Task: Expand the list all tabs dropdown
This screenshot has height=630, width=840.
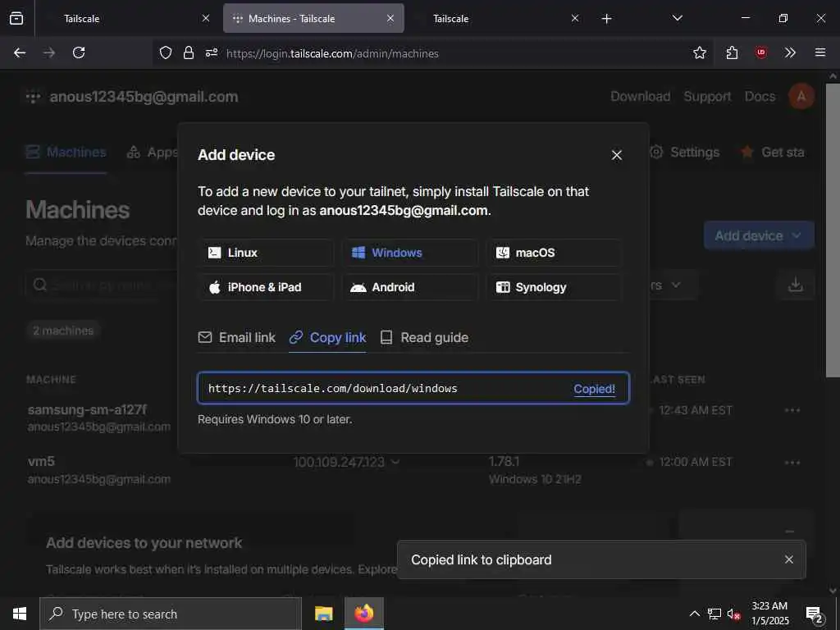Action: tap(677, 18)
